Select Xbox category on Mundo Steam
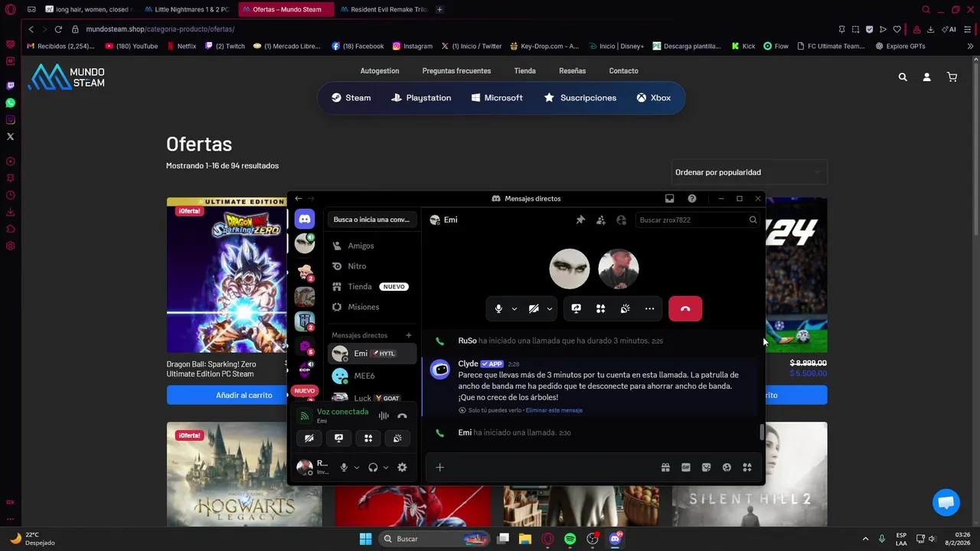 [x=653, y=98]
